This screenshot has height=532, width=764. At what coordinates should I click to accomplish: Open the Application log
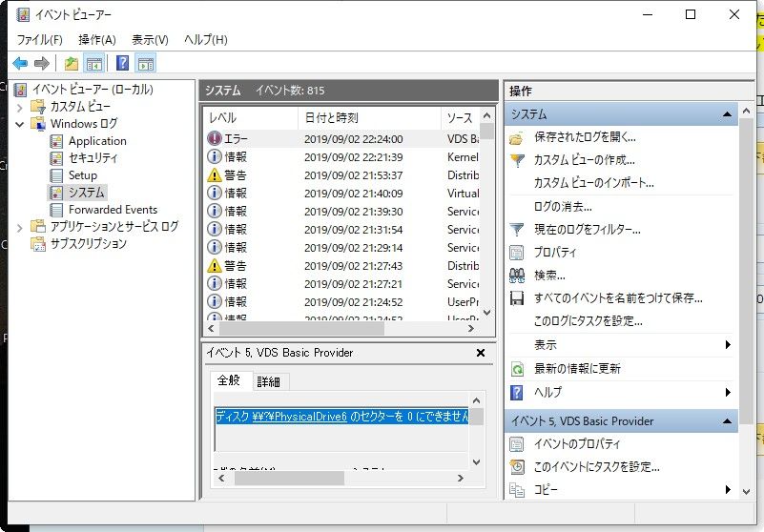point(97,141)
